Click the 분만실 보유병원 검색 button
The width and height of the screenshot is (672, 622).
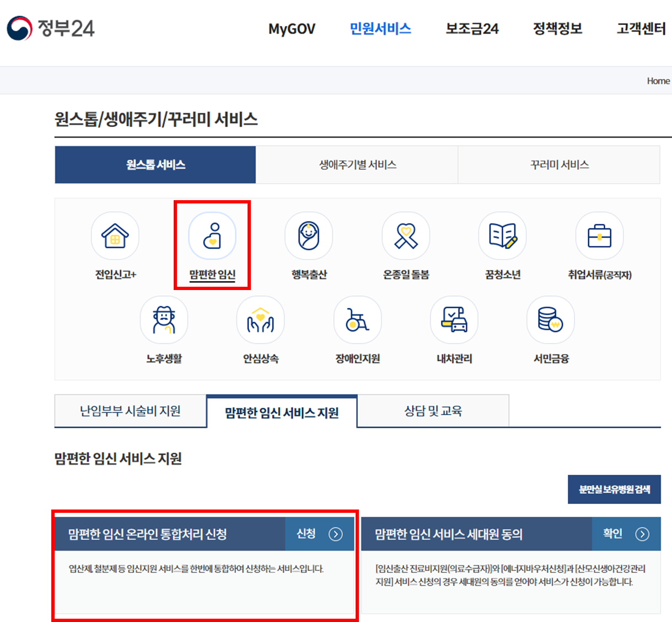(x=614, y=489)
